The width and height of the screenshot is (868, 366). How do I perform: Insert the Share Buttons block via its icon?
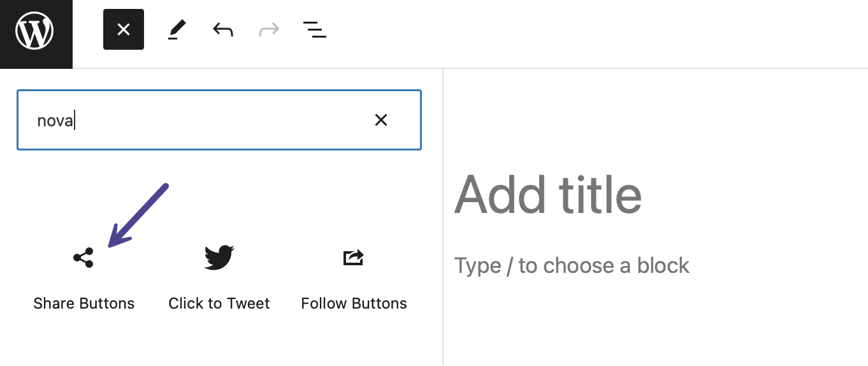(x=83, y=258)
